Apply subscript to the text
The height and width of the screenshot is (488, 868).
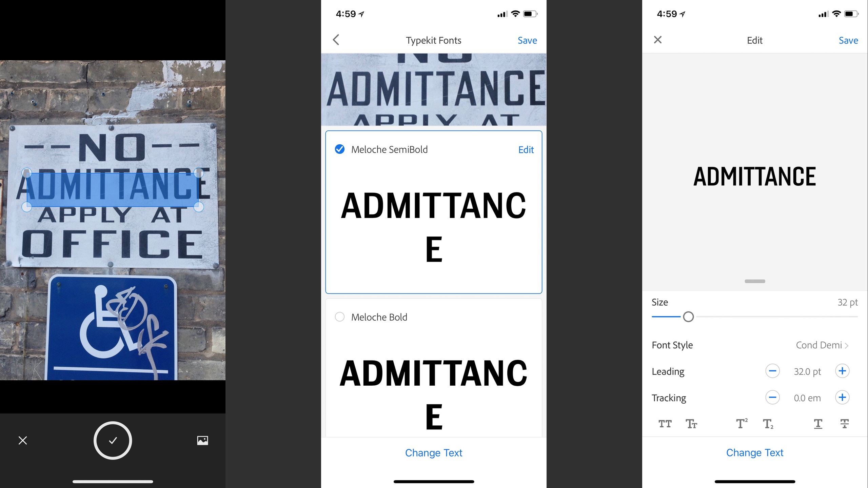coord(768,424)
